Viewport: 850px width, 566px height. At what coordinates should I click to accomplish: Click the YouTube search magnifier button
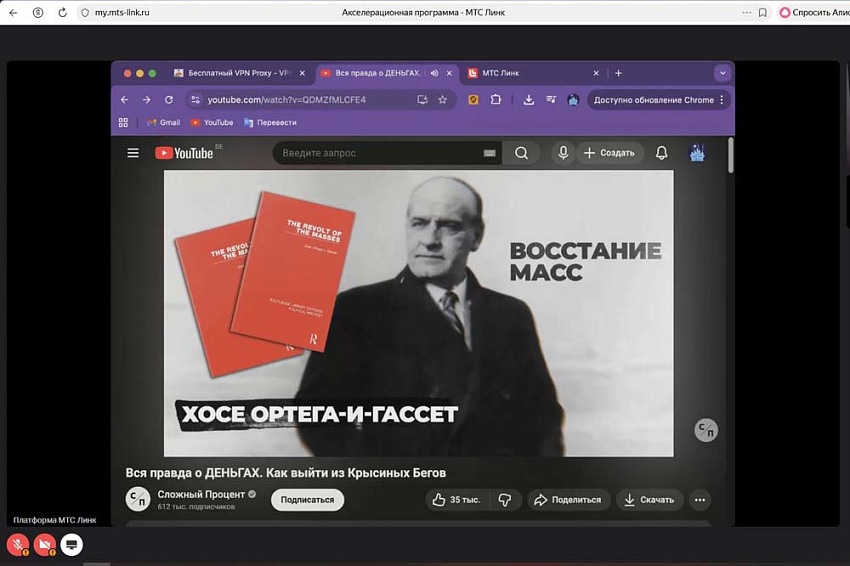click(x=521, y=153)
